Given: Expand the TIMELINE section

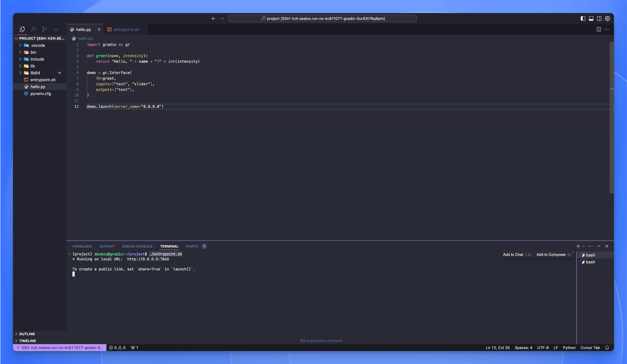Looking at the screenshot, I should (40, 341).
